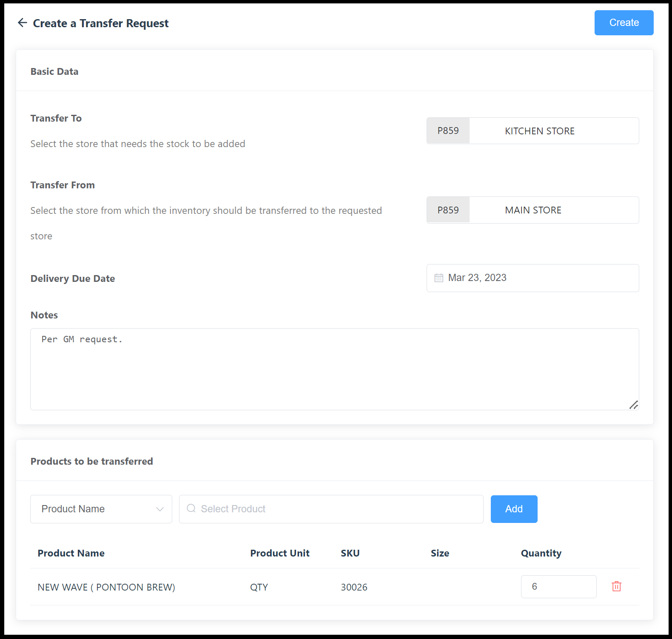The image size is (672, 639).
Task: Focus the Notes text area
Action: (334, 369)
